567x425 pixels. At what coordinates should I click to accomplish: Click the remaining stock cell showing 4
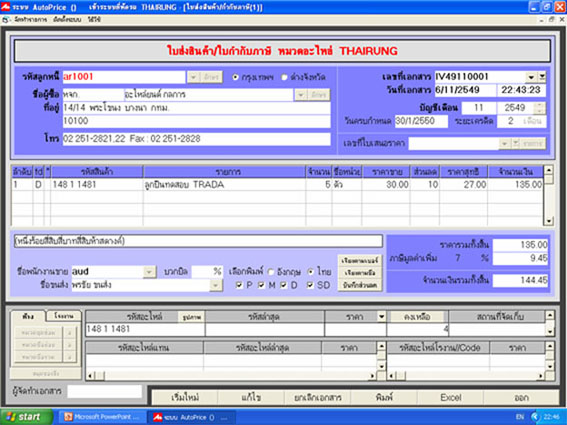coord(418,330)
